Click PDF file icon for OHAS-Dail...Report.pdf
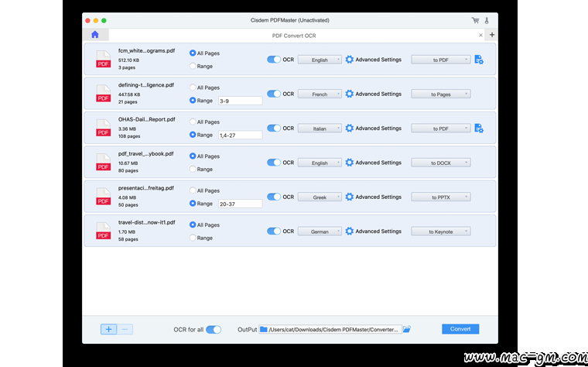Image resolution: width=588 pixels, height=367 pixels. [103, 128]
